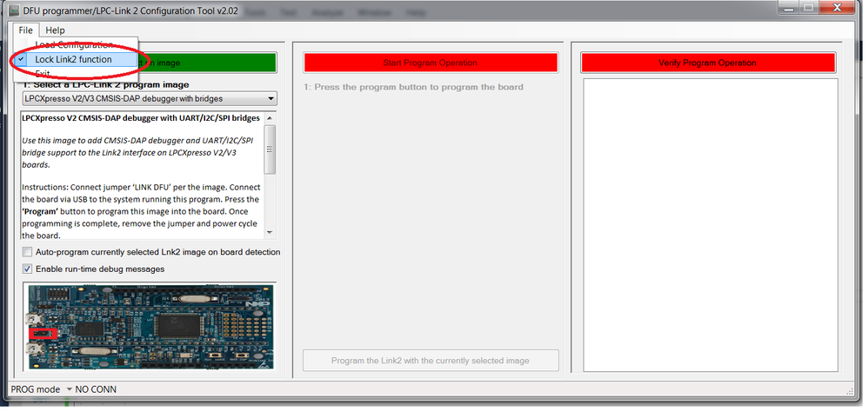Click the heading 'LPCXpresso V2 CMSIS-DAP debugger with UART/I2C/SPI bridges'
The image size is (868, 412).
coord(141,118)
